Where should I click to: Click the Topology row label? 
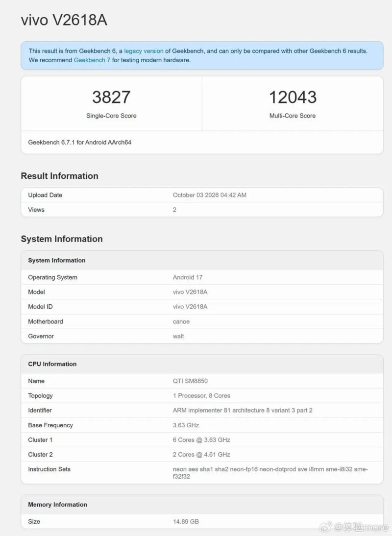tap(40, 395)
